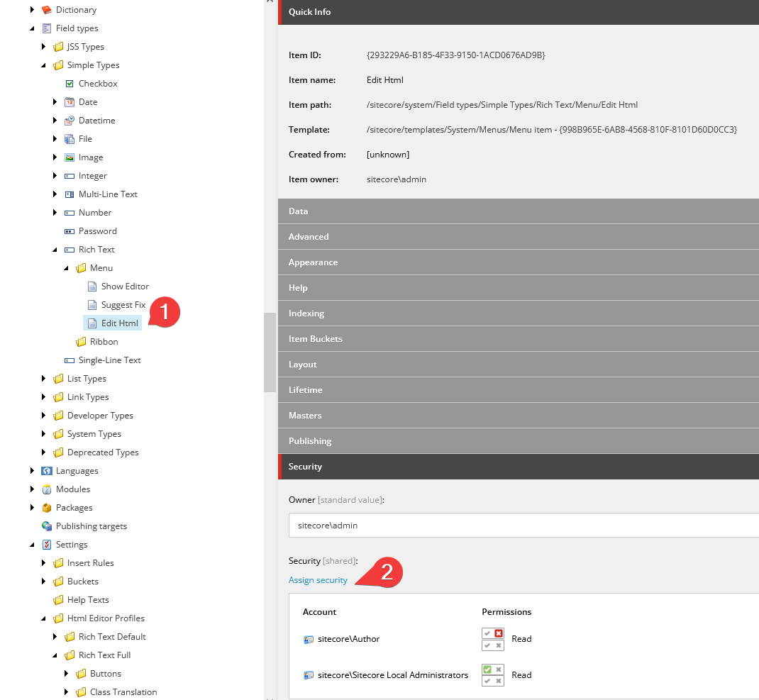
Task: Open the Data section
Action: click(x=519, y=211)
